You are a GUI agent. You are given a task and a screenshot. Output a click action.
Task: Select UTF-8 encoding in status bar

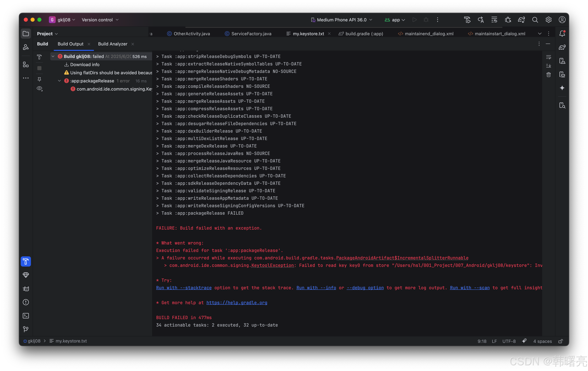pos(509,341)
